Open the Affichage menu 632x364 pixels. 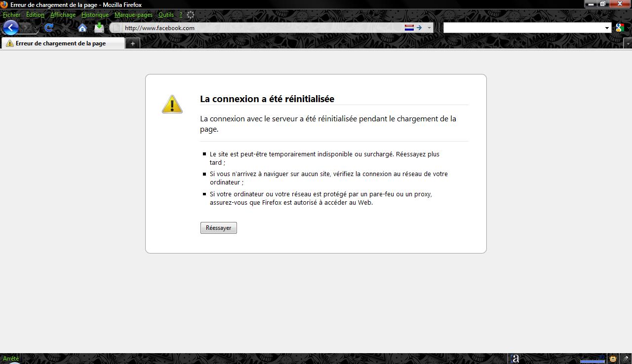coord(63,15)
